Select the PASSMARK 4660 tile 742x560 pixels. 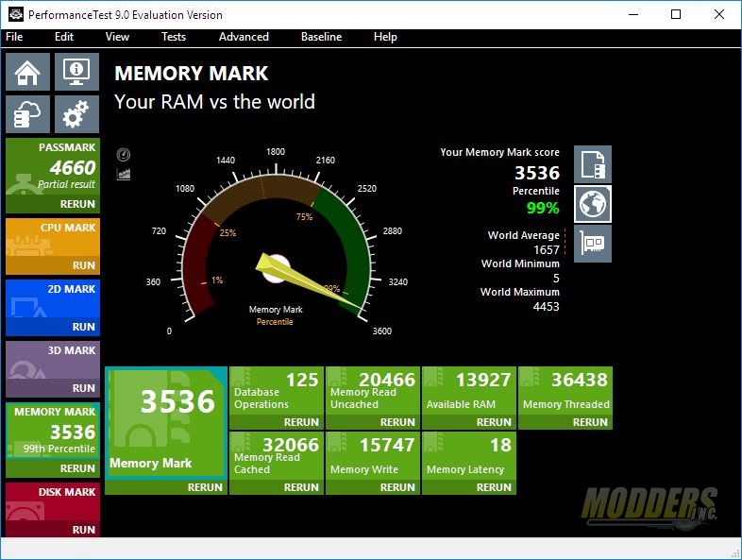click(x=53, y=166)
